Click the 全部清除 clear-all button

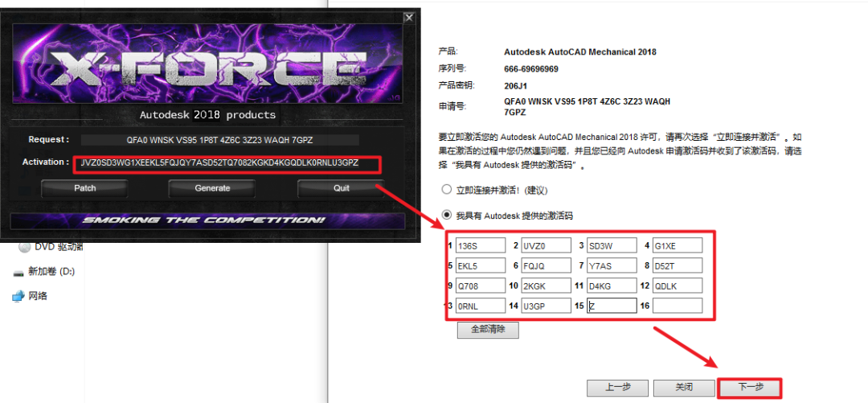(488, 330)
